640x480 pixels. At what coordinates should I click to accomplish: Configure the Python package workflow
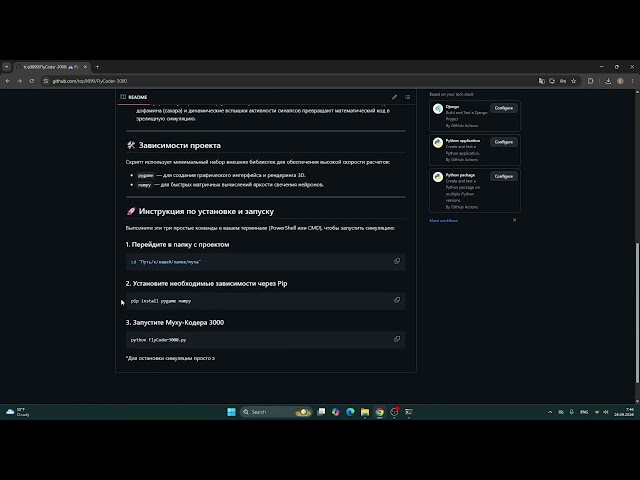pyautogui.click(x=504, y=176)
